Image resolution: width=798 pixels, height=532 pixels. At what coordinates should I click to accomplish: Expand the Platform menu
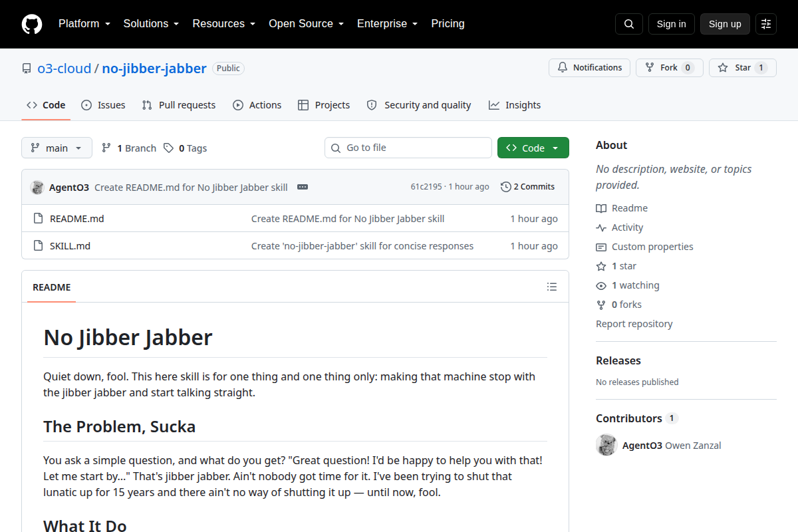84,24
